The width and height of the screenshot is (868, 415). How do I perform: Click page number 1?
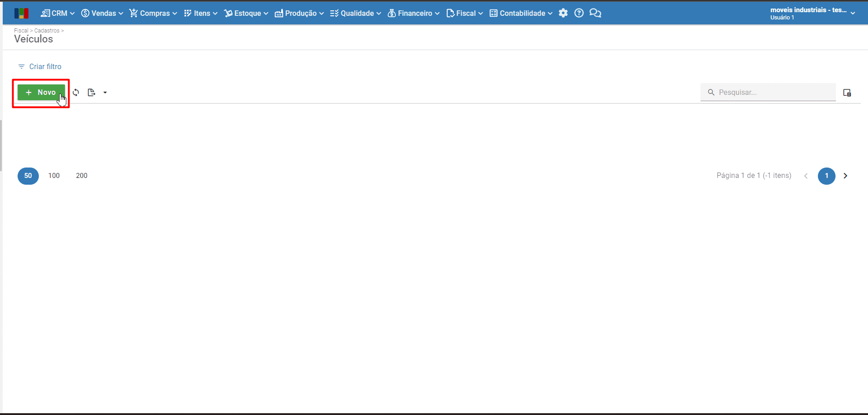826,176
